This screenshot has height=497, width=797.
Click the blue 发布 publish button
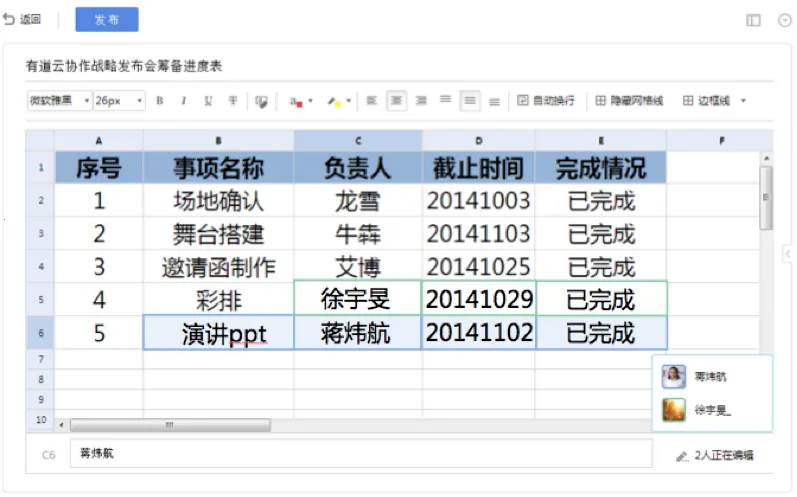pyautogui.click(x=107, y=20)
